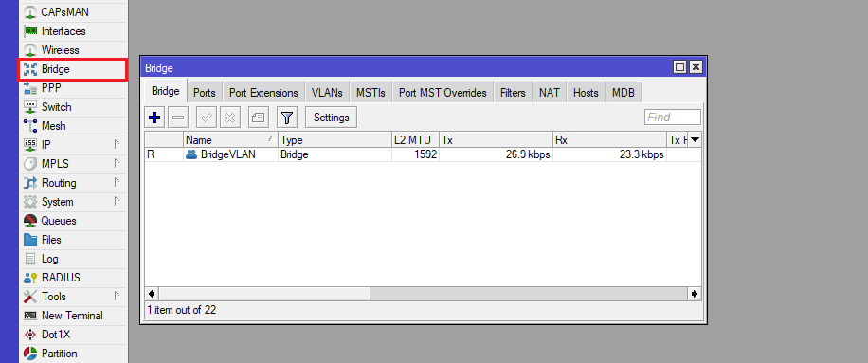Open the Dot1X sidebar icon
The image size is (868, 363).
point(30,335)
